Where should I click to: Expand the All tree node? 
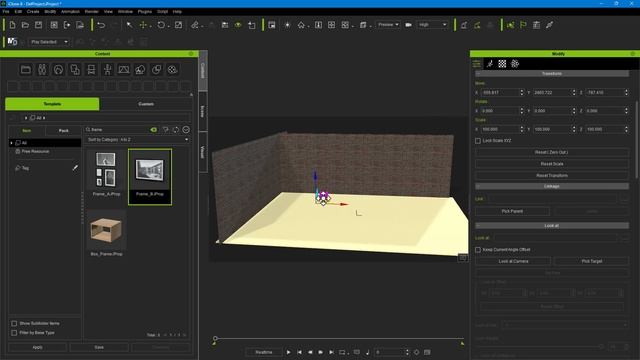[x=11, y=143]
